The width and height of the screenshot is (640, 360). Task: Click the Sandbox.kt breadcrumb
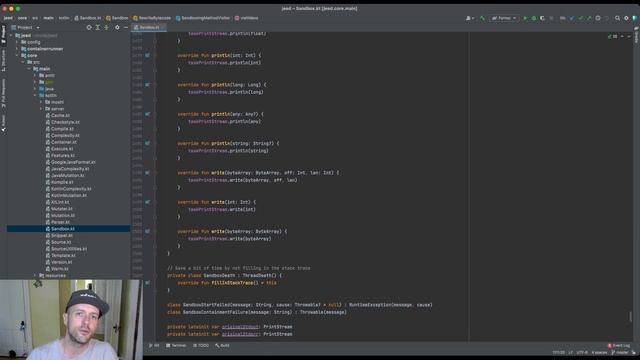pos(87,18)
